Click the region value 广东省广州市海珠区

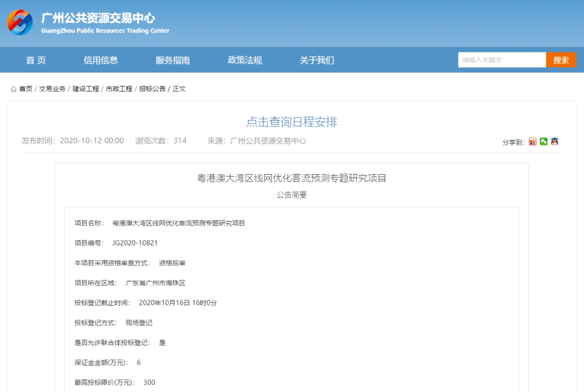155,283
